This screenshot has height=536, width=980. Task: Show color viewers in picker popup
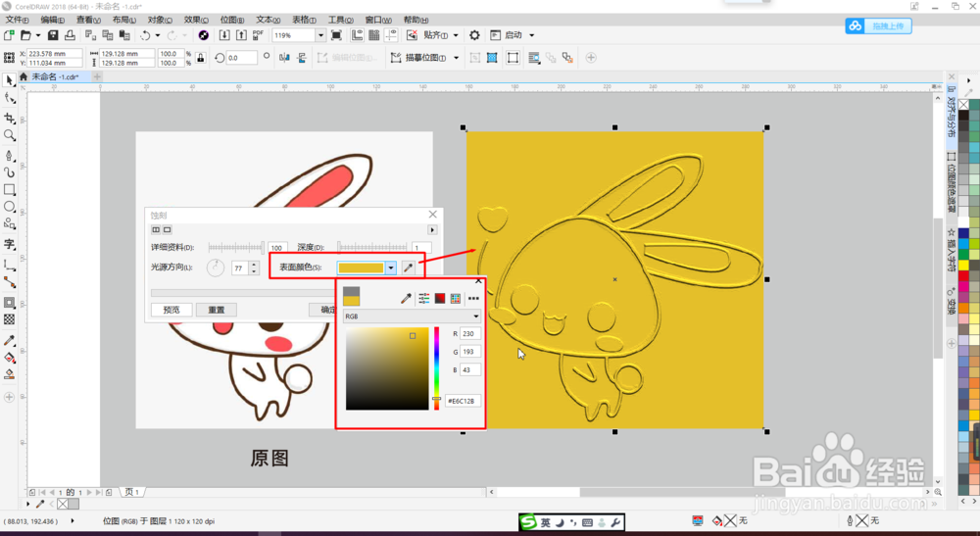(x=440, y=299)
